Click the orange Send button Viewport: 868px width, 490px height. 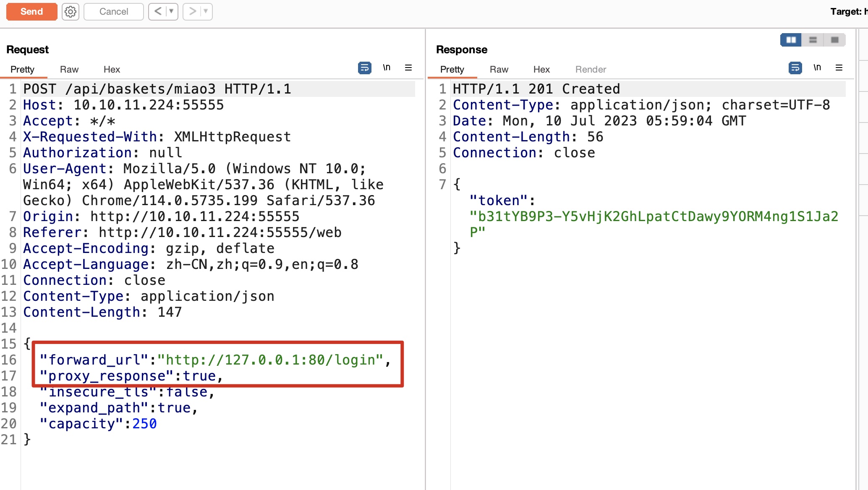(32, 11)
